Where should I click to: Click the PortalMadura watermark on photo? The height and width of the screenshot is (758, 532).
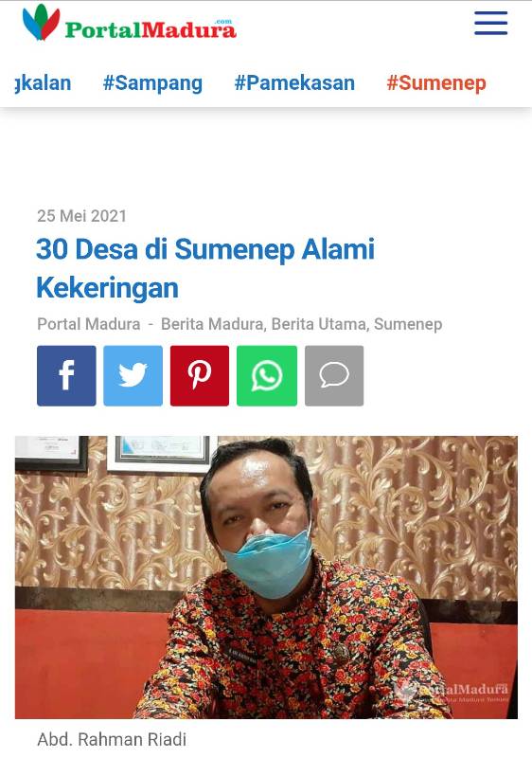452,692
